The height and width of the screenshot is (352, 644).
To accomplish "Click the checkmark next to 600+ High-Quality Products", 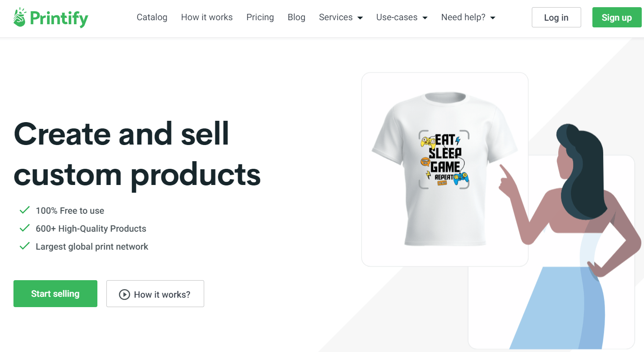I will (x=25, y=228).
